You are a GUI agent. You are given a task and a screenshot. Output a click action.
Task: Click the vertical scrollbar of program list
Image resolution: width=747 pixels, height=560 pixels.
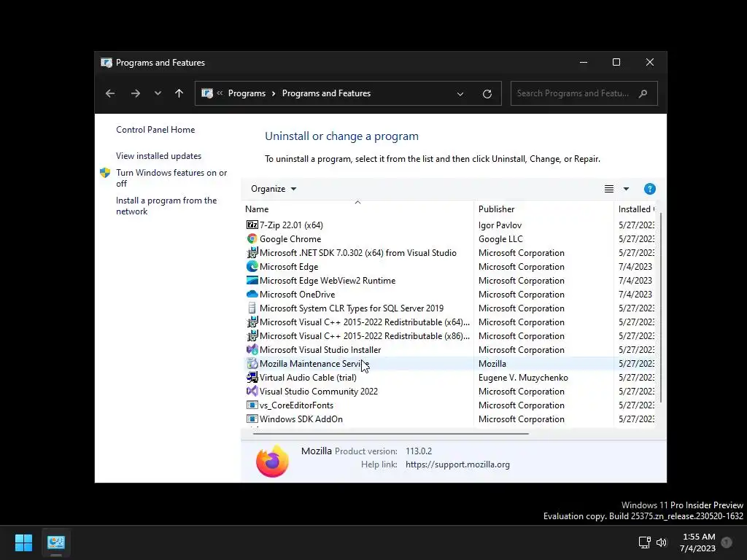[x=660, y=307]
